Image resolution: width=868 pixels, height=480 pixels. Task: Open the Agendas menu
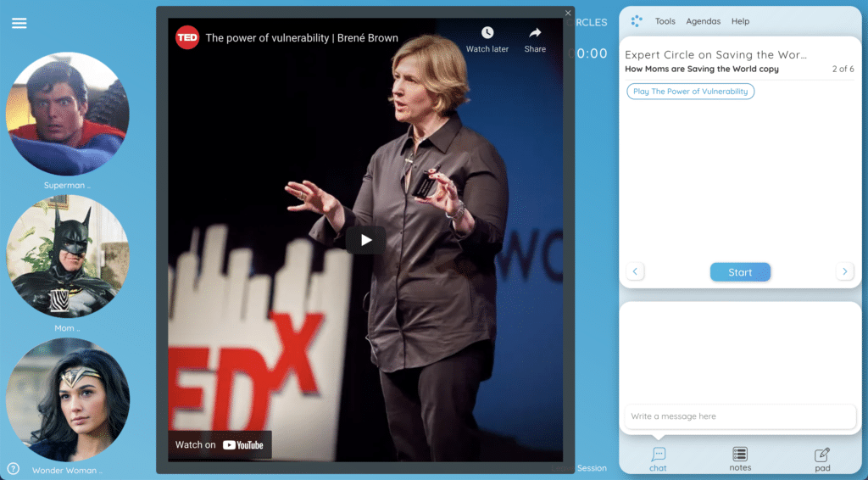(x=703, y=21)
